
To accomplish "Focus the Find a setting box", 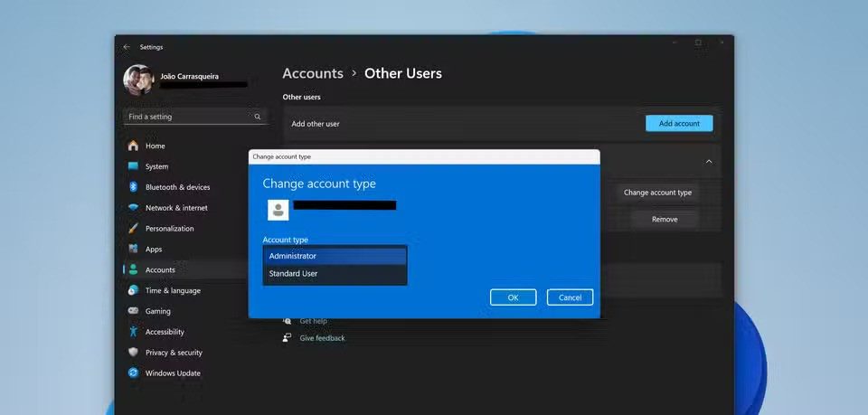I will point(195,117).
